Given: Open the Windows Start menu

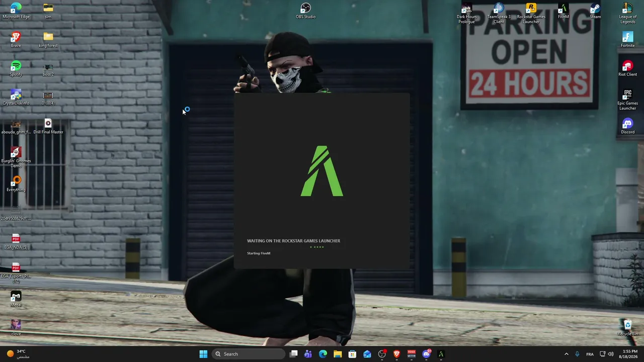Looking at the screenshot, I should (203, 354).
